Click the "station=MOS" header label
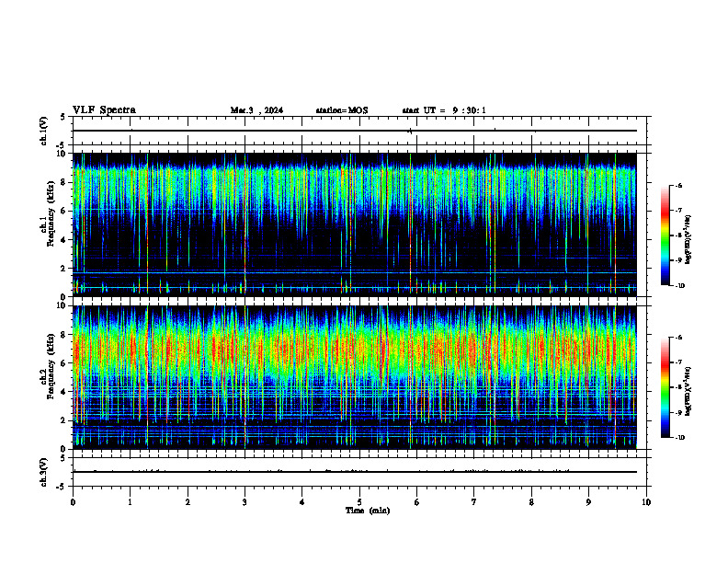Viewport: 728px width, 563px height. [342, 110]
